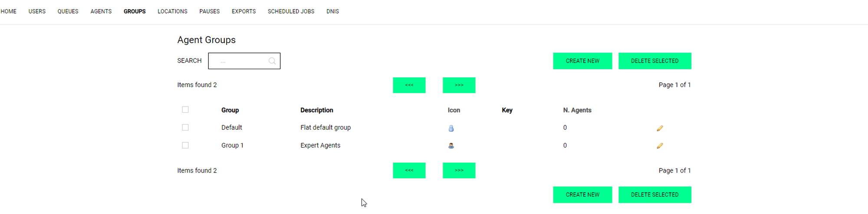This screenshot has height=214, width=868.
Task: Click the edit pencil for Default group
Action: (660, 128)
